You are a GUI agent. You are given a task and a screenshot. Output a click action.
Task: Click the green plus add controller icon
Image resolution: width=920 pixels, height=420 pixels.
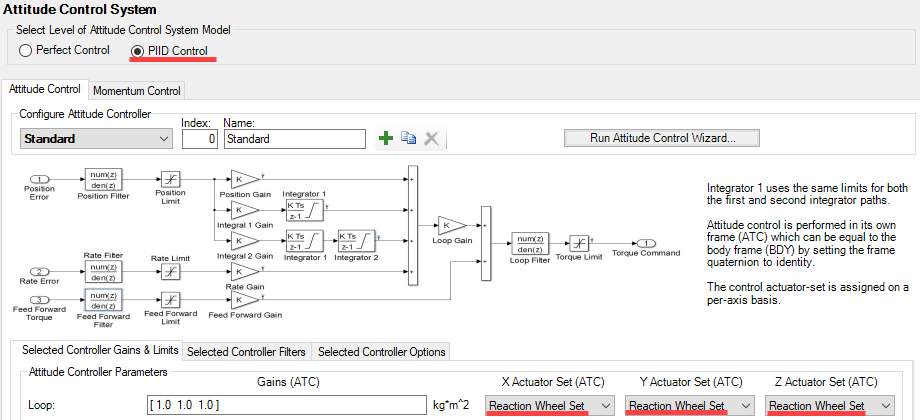(385, 139)
